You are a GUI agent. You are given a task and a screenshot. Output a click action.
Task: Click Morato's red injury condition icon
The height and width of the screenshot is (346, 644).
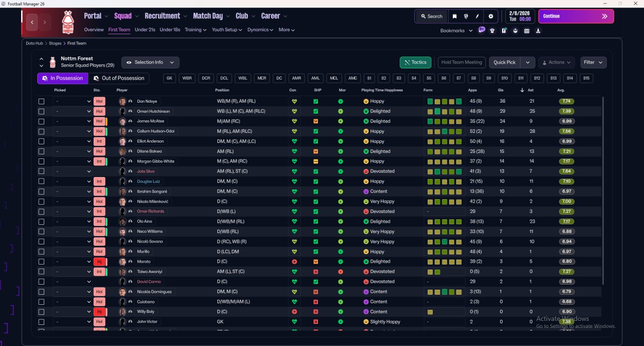point(294,262)
